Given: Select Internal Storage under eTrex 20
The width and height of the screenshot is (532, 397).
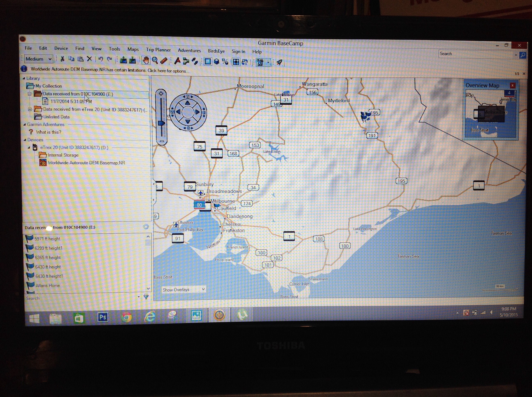Looking at the screenshot, I should click(x=63, y=155).
